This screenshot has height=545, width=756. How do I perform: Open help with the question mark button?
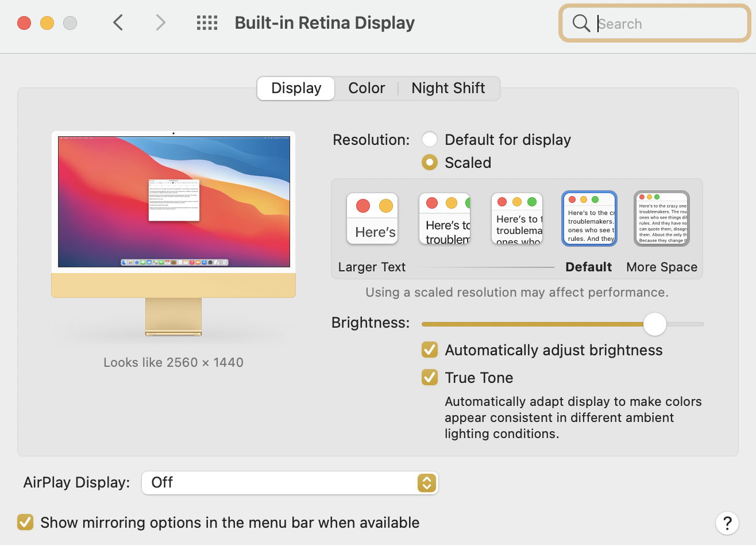pyautogui.click(x=727, y=523)
